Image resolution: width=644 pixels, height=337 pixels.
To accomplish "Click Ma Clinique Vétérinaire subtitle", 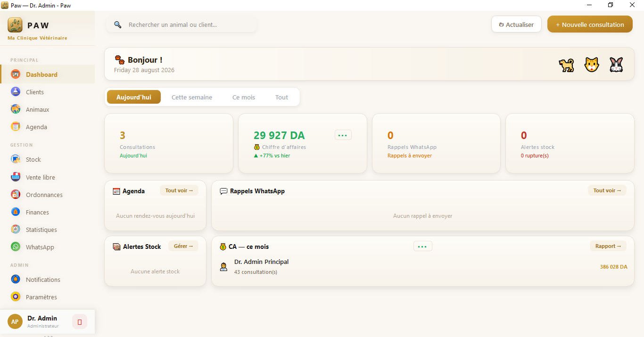I will (37, 38).
